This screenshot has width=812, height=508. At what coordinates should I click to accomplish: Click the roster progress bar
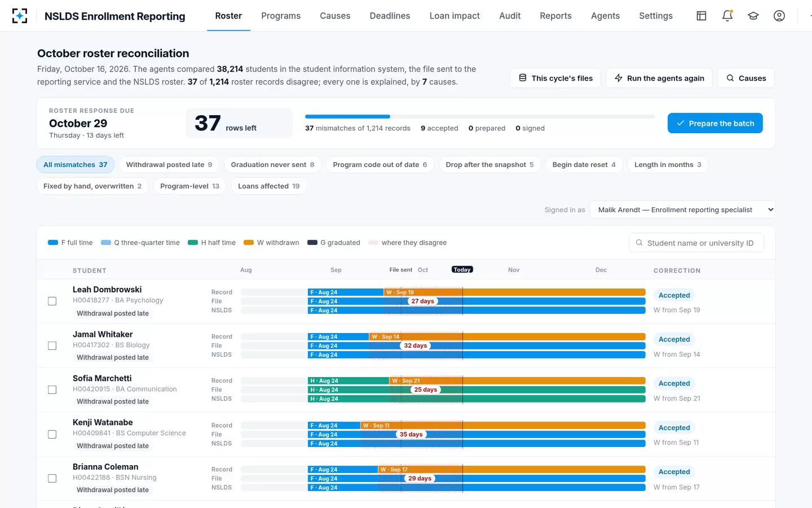480,117
